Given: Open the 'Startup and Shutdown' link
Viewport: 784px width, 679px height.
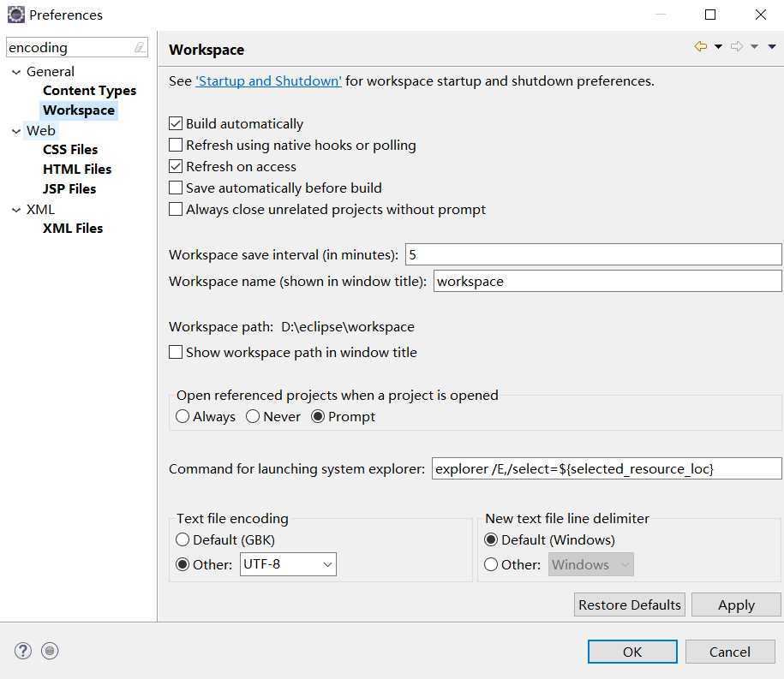Looking at the screenshot, I should [268, 81].
